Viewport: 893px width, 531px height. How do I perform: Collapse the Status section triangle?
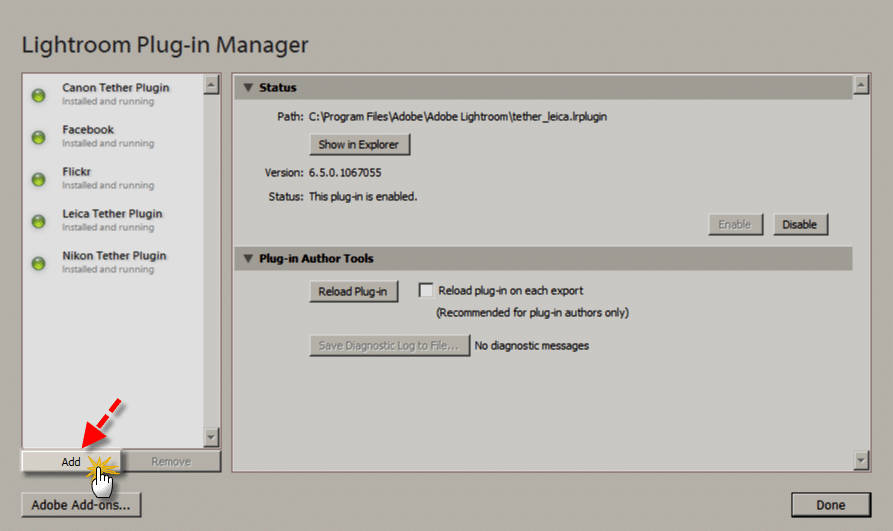click(248, 88)
